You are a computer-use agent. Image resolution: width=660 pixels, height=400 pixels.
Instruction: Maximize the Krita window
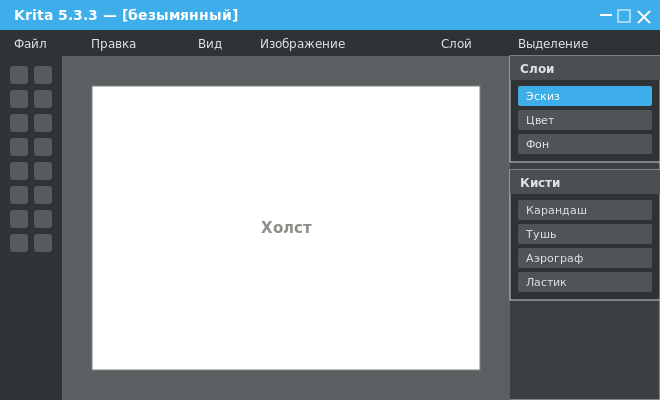pos(624,16)
